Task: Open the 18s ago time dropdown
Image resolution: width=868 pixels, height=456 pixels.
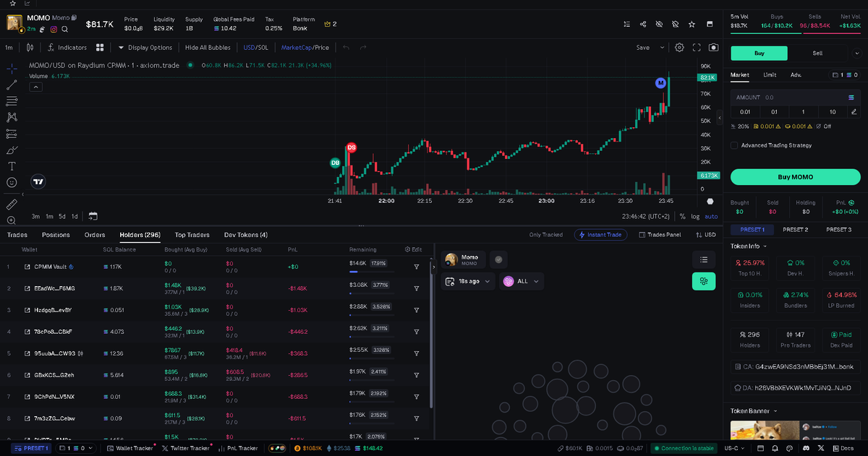Action: pyautogui.click(x=468, y=281)
